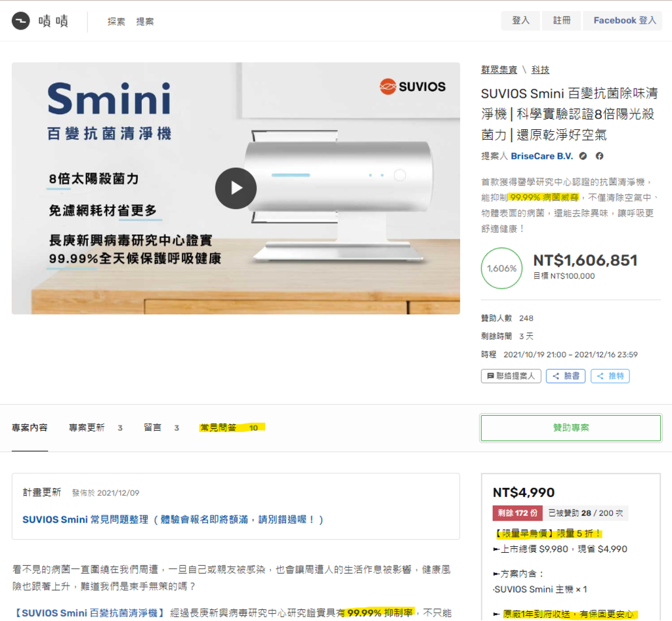Share project via 推特 button
The image size is (672, 621).
click(610, 376)
